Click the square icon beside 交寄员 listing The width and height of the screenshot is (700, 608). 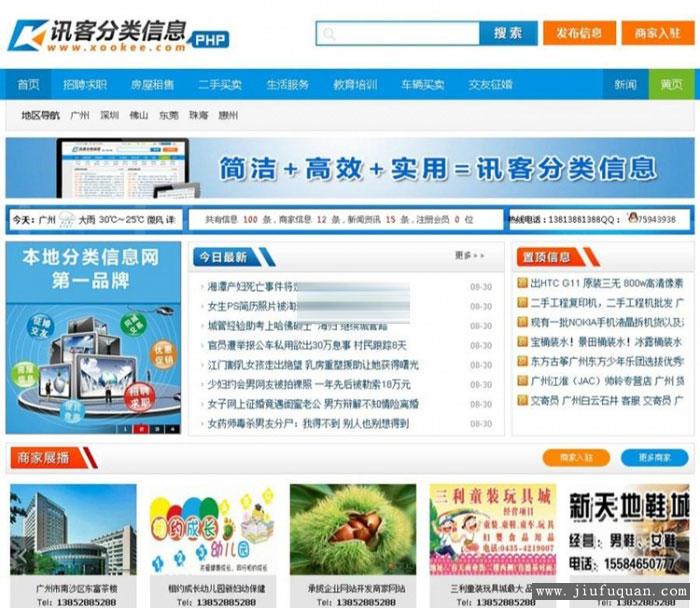pos(522,400)
